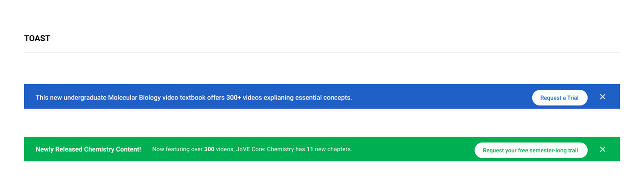
Task: Click the JoVE Core: Chemistry text
Action: (265, 149)
